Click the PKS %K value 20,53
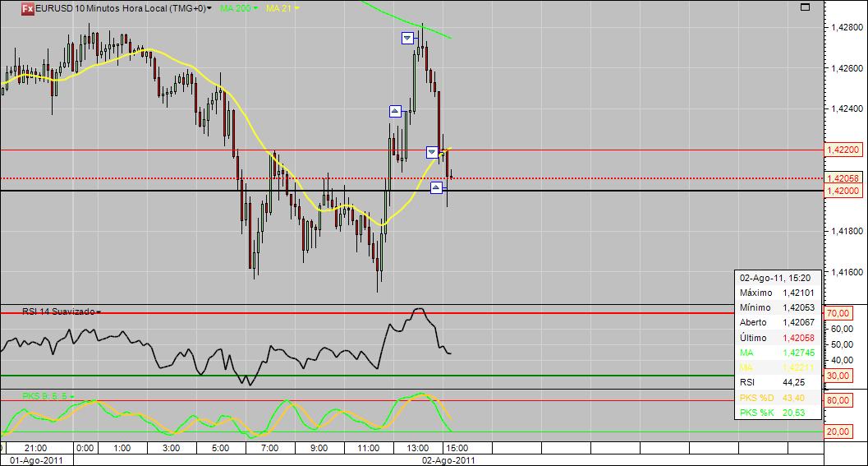 (x=794, y=413)
